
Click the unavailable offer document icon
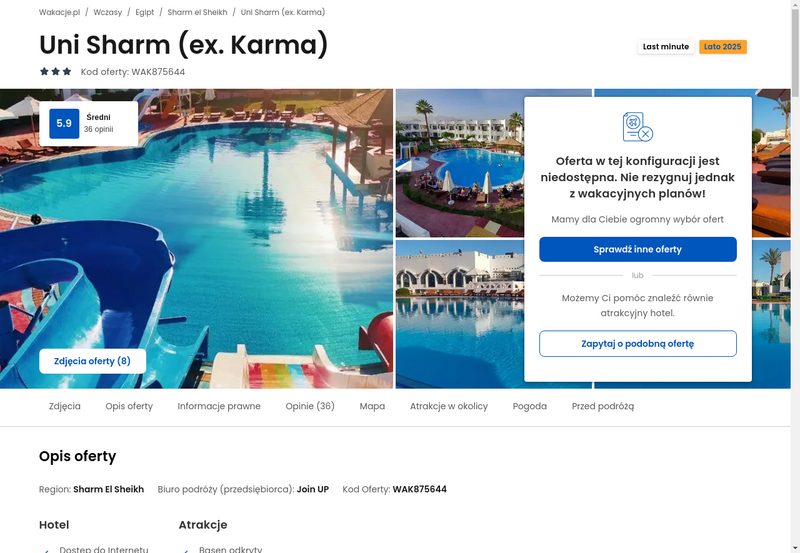pyautogui.click(x=638, y=127)
